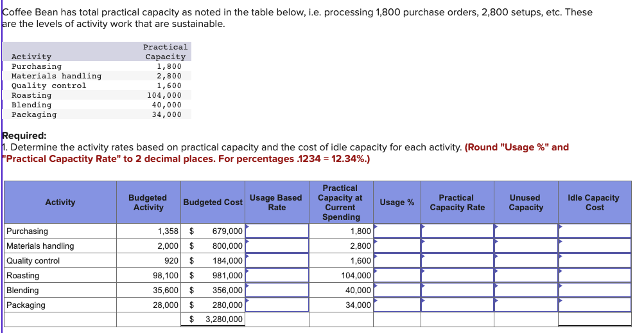Focus Roasting Practical Capacity Rate cell
The width and height of the screenshot is (644, 333).
[x=458, y=275]
